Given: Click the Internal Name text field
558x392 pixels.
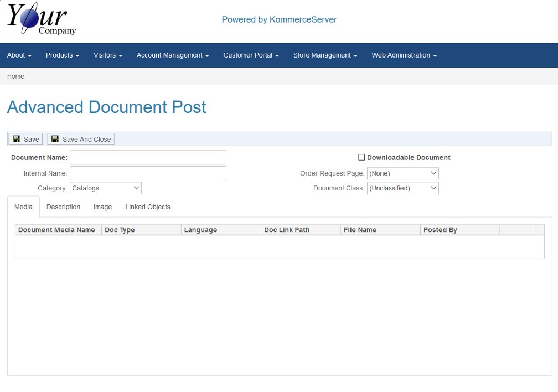Looking at the screenshot, I should 148,173.
